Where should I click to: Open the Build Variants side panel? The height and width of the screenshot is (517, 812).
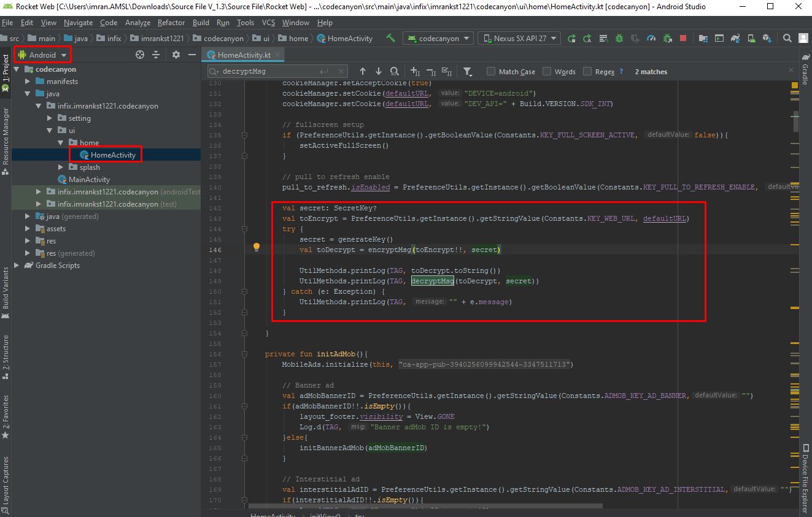pos(6,288)
